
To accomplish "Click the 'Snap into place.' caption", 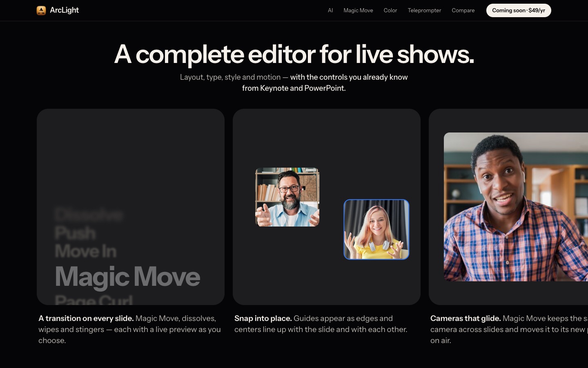I will click(263, 318).
